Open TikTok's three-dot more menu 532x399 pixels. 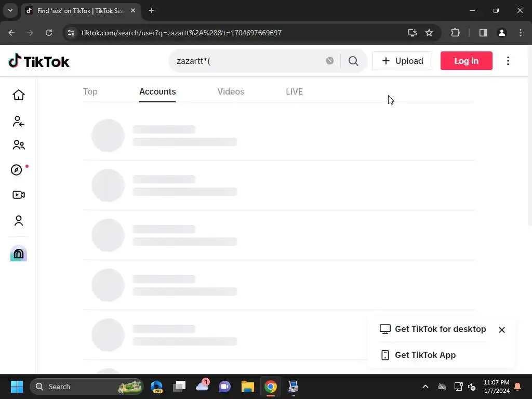point(508,61)
